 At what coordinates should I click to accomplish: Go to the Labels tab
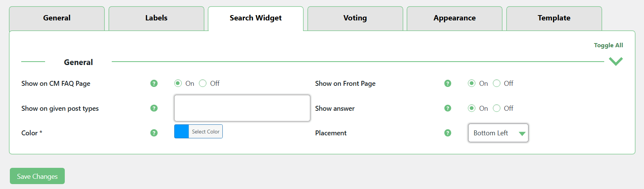[x=156, y=18]
